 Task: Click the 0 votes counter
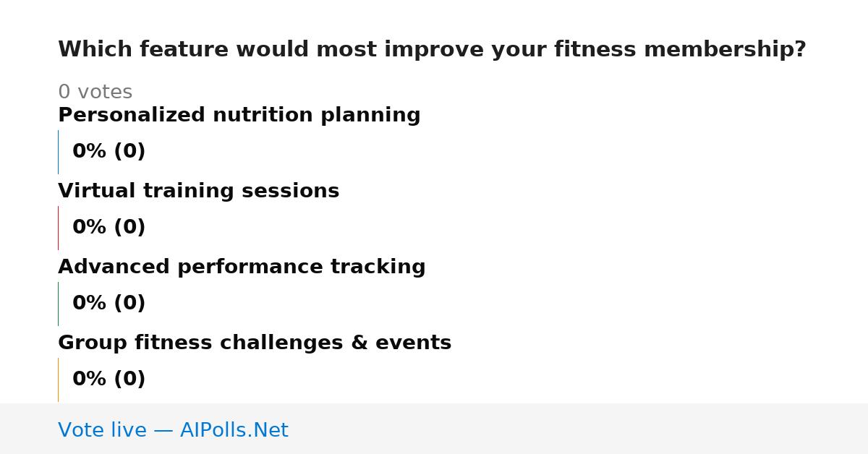pos(95,93)
